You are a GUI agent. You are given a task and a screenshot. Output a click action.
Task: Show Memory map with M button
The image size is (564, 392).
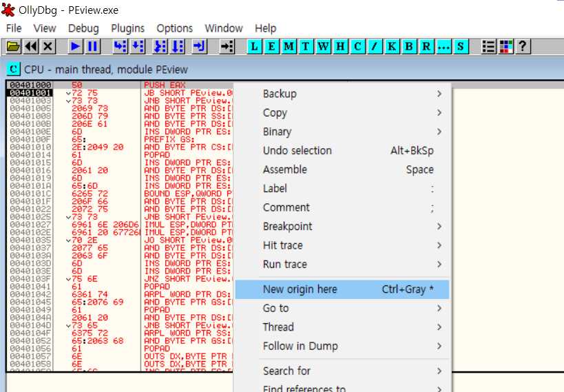click(x=289, y=46)
